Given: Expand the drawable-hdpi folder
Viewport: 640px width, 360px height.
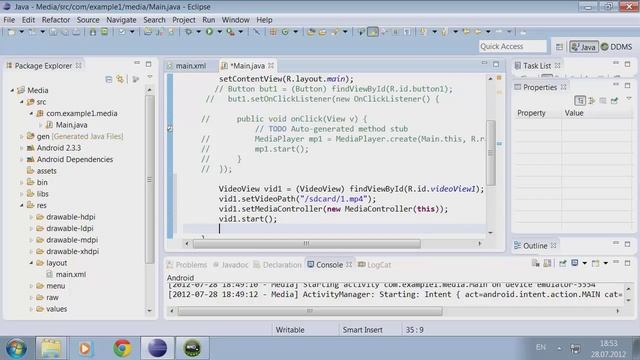Looking at the screenshot, I should (x=31, y=217).
